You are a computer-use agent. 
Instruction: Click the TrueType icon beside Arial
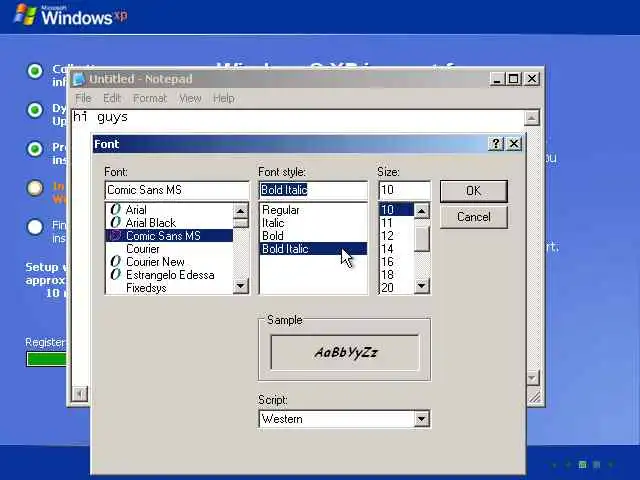coord(116,209)
